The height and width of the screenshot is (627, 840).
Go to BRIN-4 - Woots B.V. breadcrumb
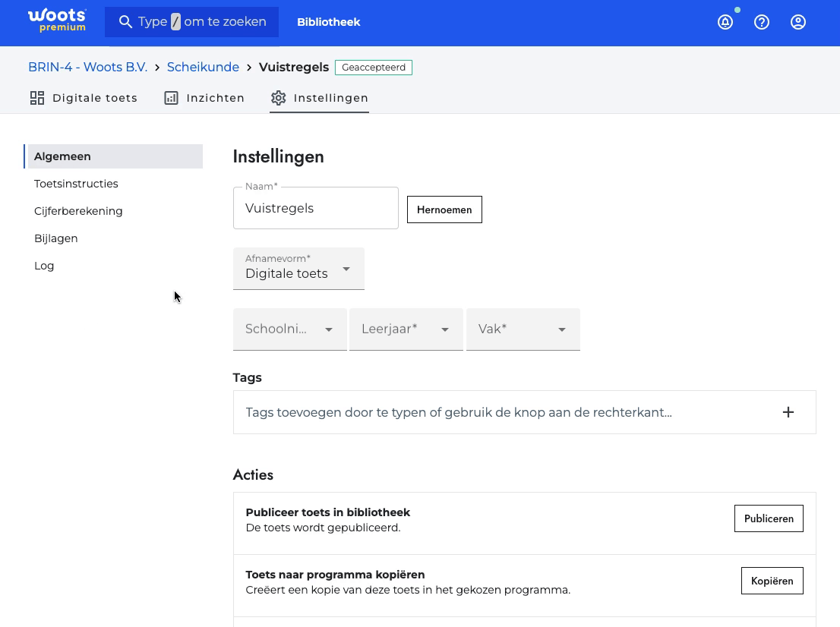88,67
